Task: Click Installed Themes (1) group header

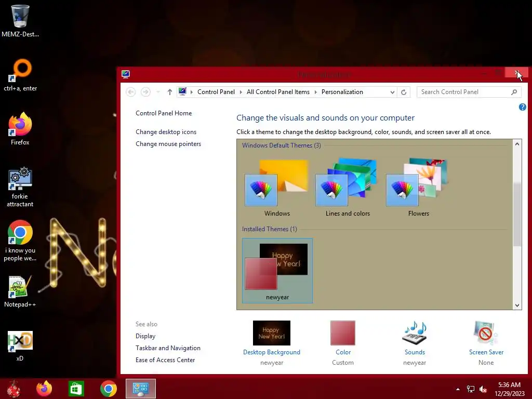Action: (x=270, y=229)
